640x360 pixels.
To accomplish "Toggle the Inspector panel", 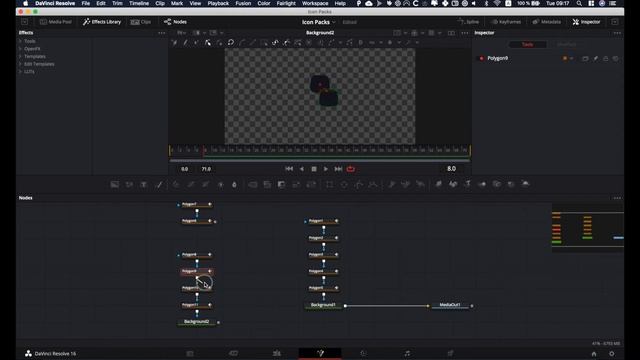I will click(x=586, y=22).
